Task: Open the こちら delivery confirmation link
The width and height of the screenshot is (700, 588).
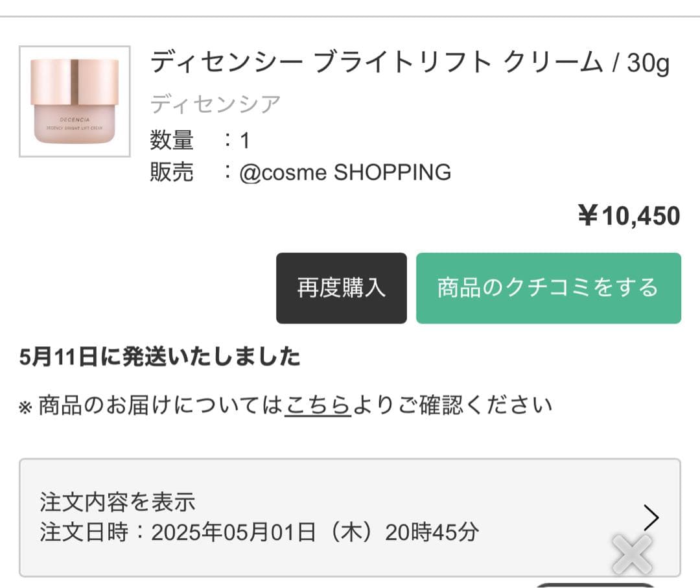Action: coord(318,404)
